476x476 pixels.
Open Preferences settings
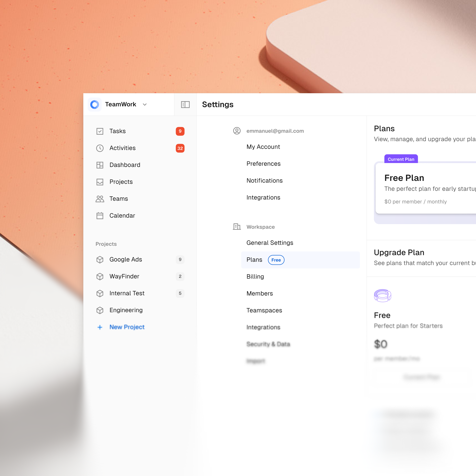coord(263,164)
